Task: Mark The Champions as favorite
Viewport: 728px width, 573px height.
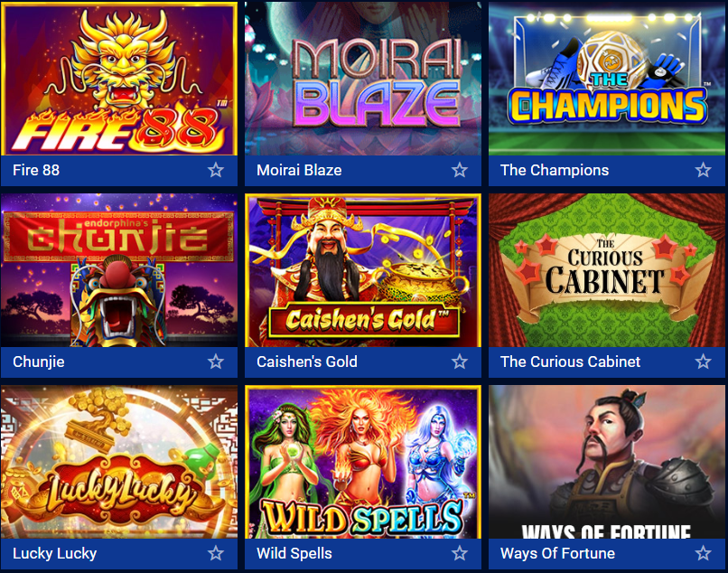Action: tap(704, 170)
